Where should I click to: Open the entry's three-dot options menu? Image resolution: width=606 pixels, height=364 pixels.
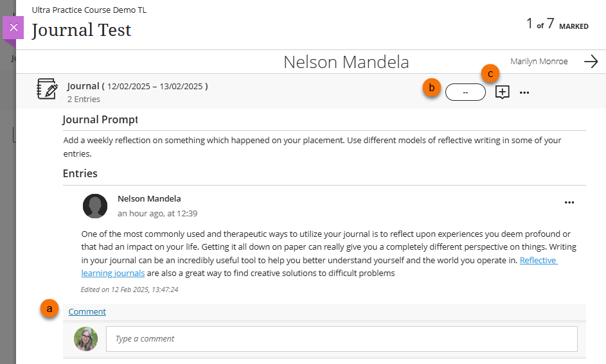[x=569, y=202]
